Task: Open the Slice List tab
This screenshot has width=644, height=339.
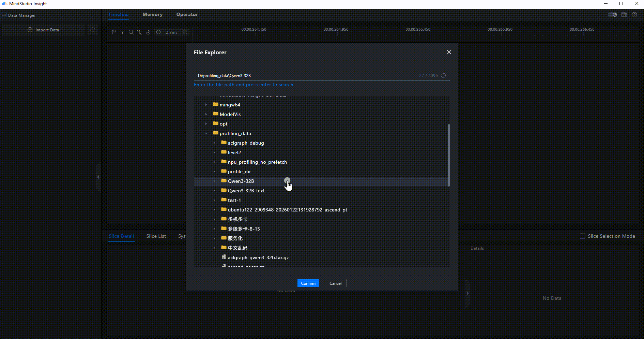Action: tap(156, 236)
